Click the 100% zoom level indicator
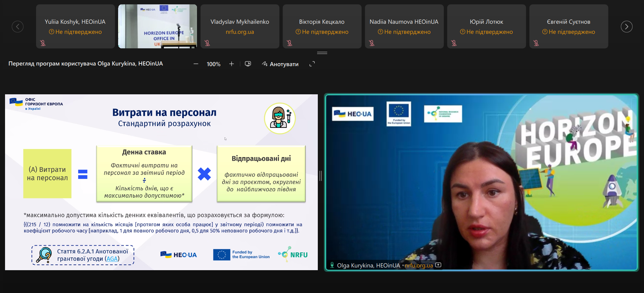The height and width of the screenshot is (293, 644). 213,64
